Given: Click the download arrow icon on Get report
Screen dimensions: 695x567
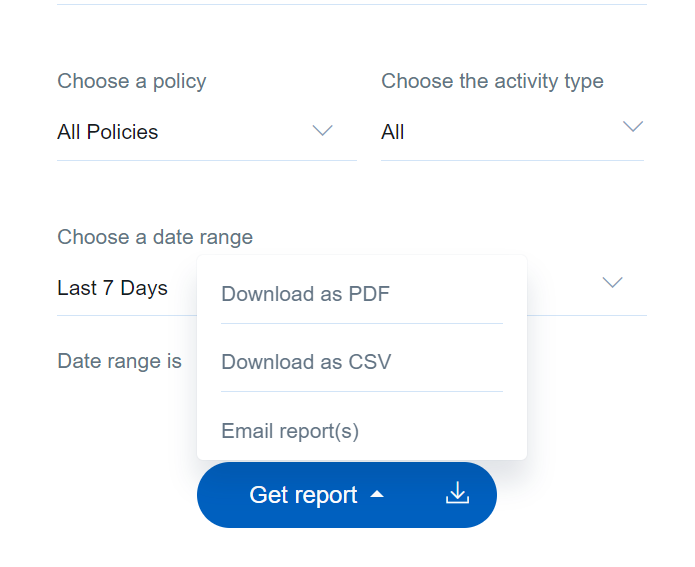Looking at the screenshot, I should click(457, 493).
